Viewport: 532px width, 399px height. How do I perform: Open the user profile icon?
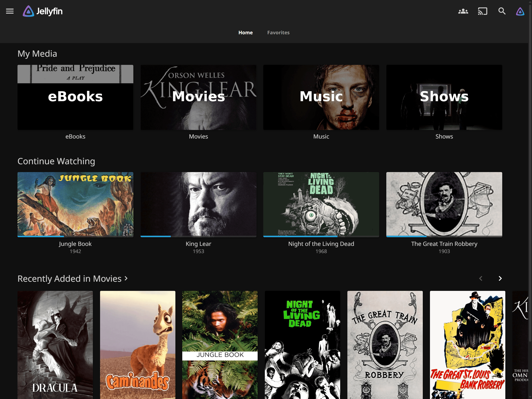[520, 11]
